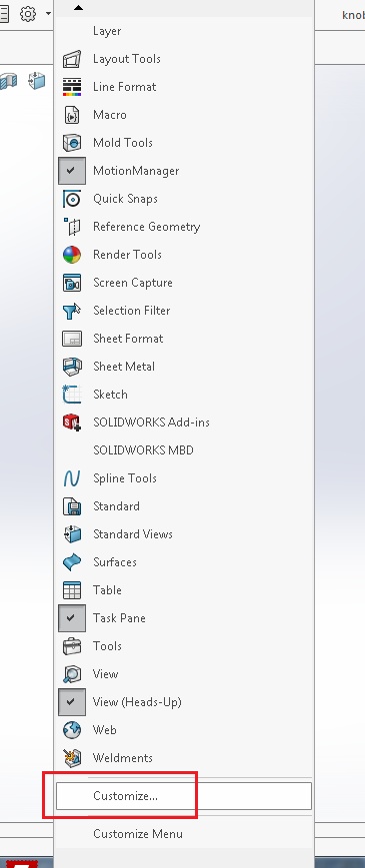Expand the dropdown arrow beside the gear icon
This screenshot has height=868, width=365.
pos(49,13)
